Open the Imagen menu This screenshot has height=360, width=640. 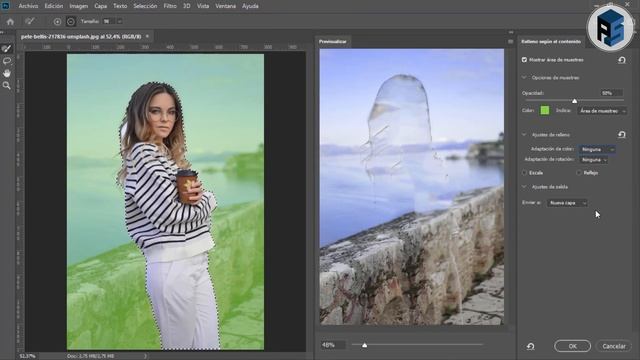[78, 6]
